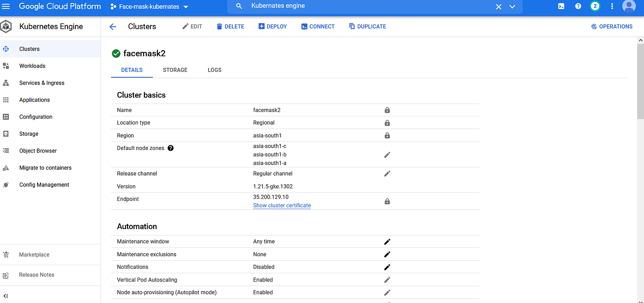Image resolution: width=644 pixels, height=303 pixels.
Task: Click the search magnifier icon
Action: [239, 6]
